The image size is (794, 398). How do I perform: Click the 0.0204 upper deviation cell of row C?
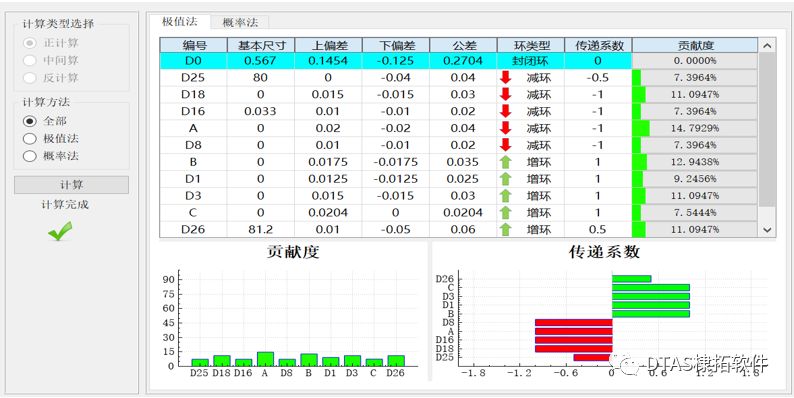point(328,213)
